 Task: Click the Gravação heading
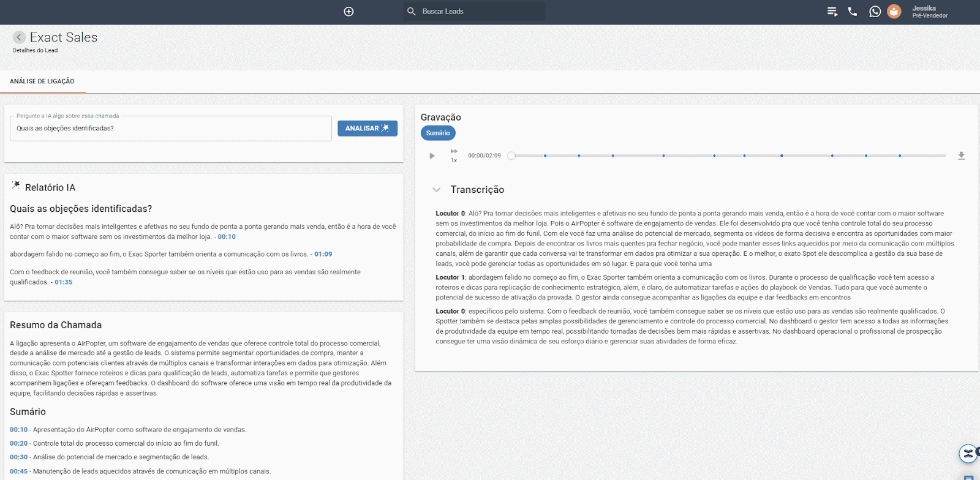pyautogui.click(x=441, y=118)
